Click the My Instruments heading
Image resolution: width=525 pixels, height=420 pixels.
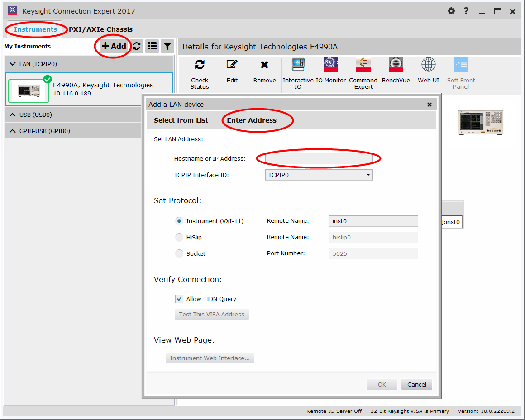pyautogui.click(x=28, y=46)
